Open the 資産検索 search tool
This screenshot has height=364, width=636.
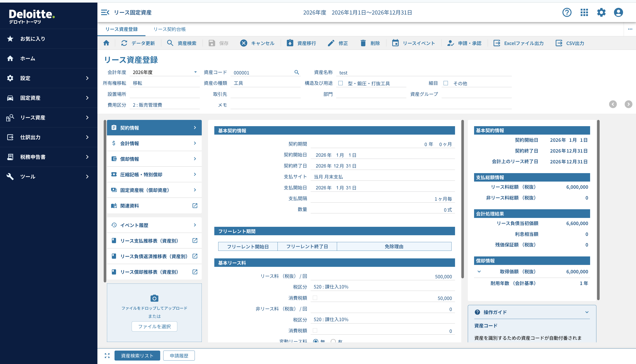[170, 43]
